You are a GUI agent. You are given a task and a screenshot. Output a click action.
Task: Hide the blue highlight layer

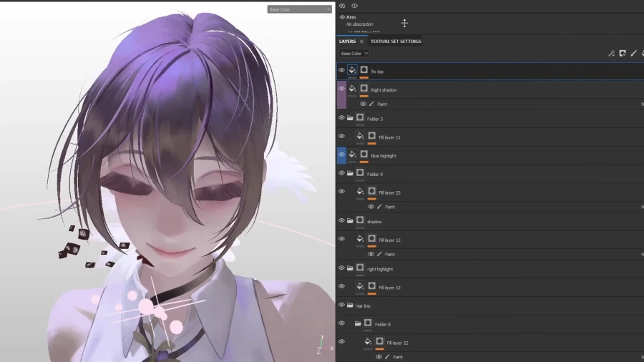point(342,155)
